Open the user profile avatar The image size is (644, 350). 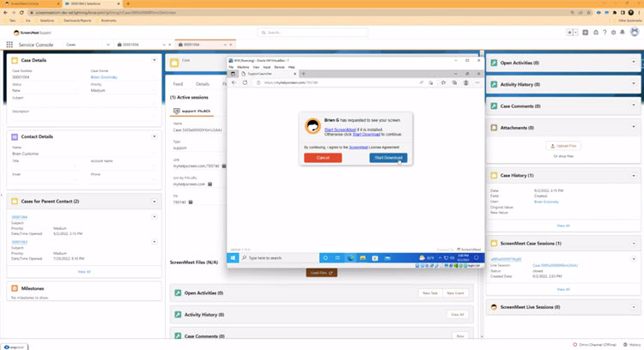(635, 32)
